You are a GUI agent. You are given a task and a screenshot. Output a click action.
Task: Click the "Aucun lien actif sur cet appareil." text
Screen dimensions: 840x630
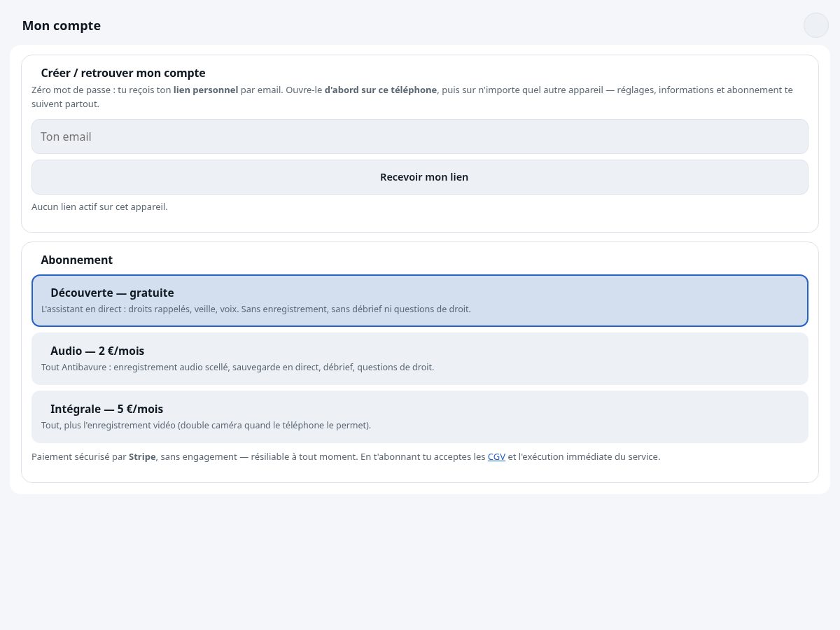click(99, 206)
